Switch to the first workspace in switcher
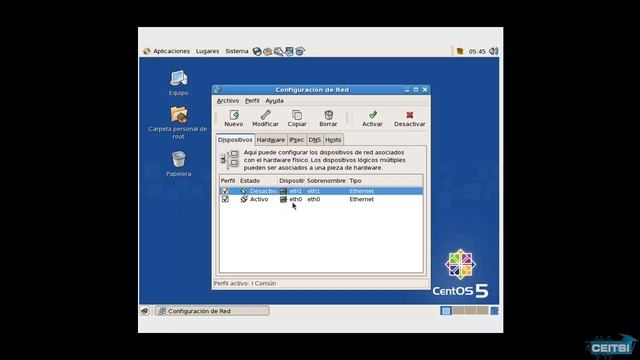Screen dimensions: 640x360 446,311
